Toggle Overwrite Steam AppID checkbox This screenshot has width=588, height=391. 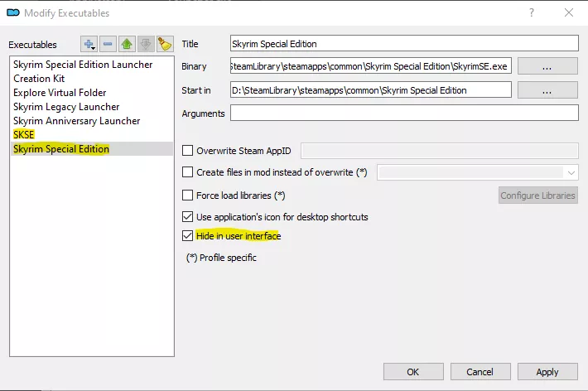(187, 151)
